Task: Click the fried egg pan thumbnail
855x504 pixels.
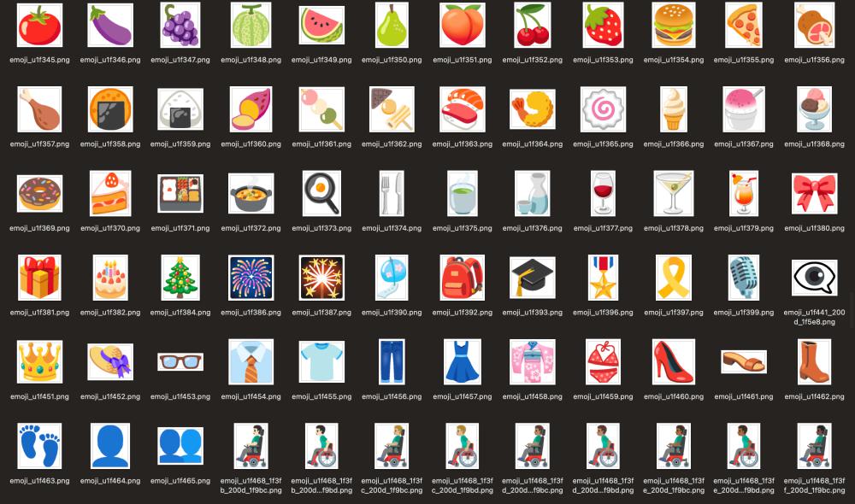Action: pos(321,193)
